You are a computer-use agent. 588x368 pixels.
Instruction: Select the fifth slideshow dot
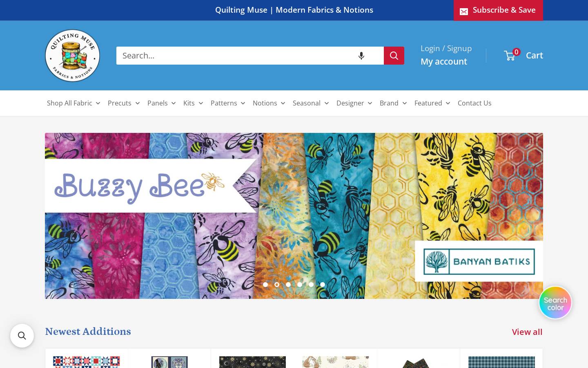[x=311, y=285]
